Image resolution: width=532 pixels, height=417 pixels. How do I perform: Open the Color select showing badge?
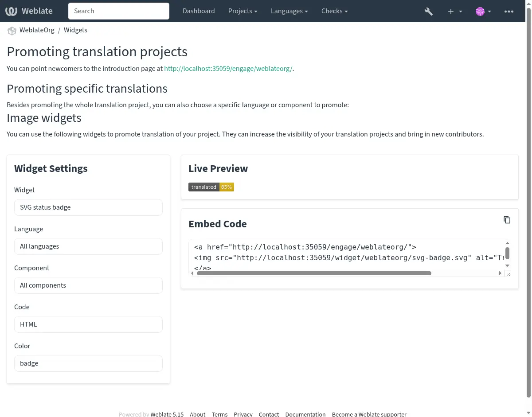[x=89, y=363]
